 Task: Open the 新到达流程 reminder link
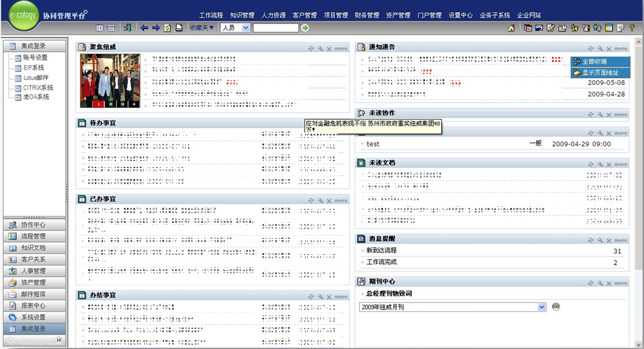pyautogui.click(x=381, y=250)
